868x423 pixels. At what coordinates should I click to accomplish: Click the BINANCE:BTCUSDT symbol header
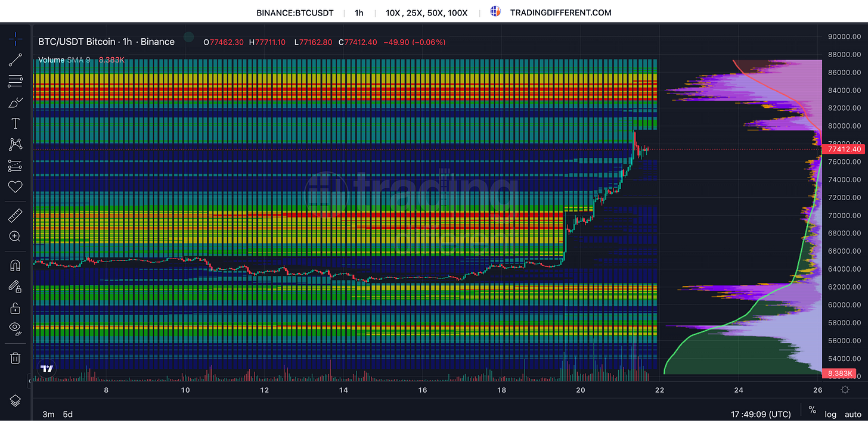coord(294,13)
